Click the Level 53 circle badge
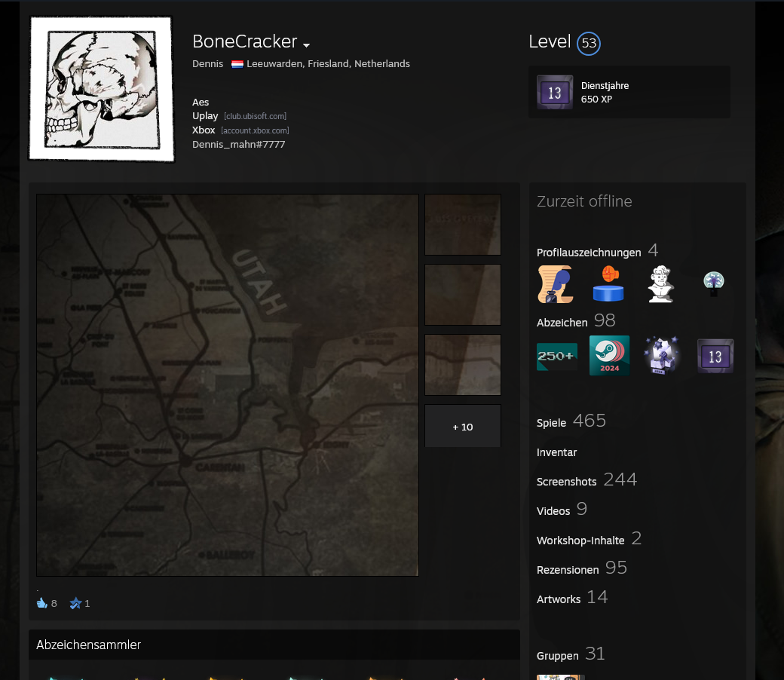 (588, 44)
